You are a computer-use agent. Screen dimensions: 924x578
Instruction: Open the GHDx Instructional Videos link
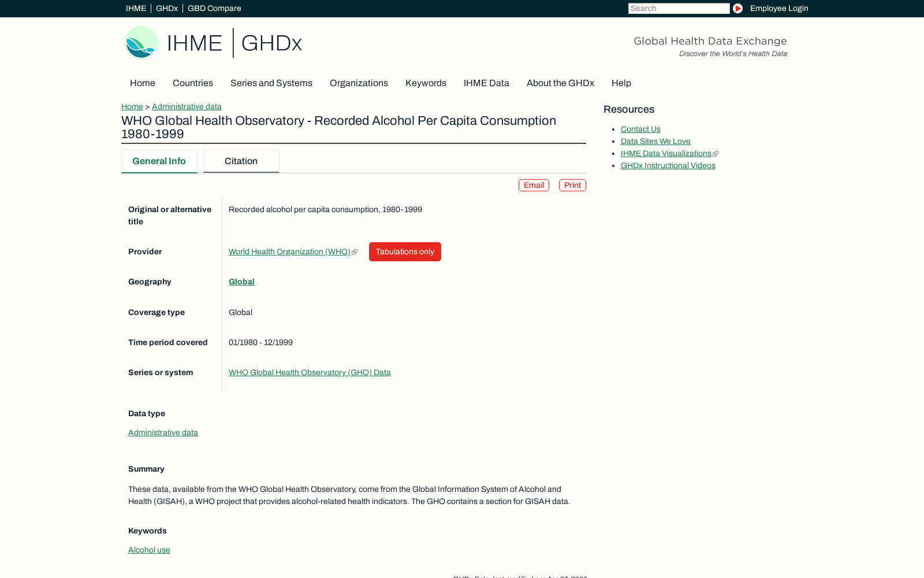tap(668, 165)
